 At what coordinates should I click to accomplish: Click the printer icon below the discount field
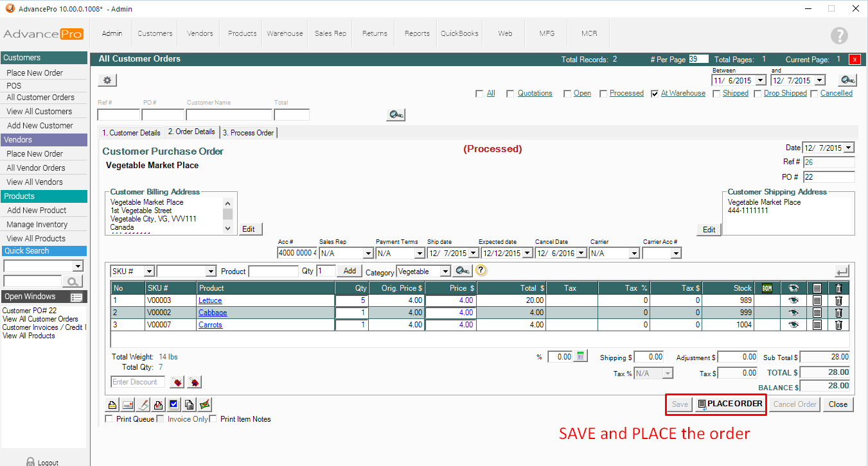(x=112, y=404)
